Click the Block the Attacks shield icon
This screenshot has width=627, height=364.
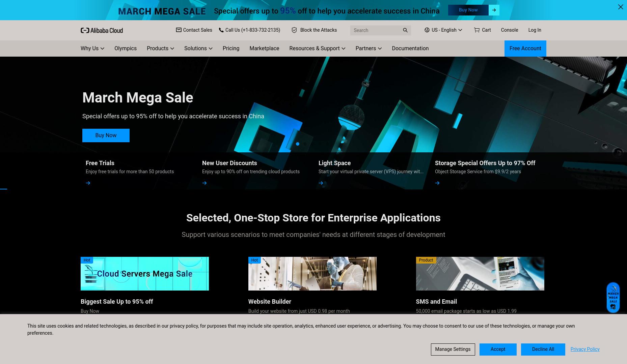click(294, 30)
